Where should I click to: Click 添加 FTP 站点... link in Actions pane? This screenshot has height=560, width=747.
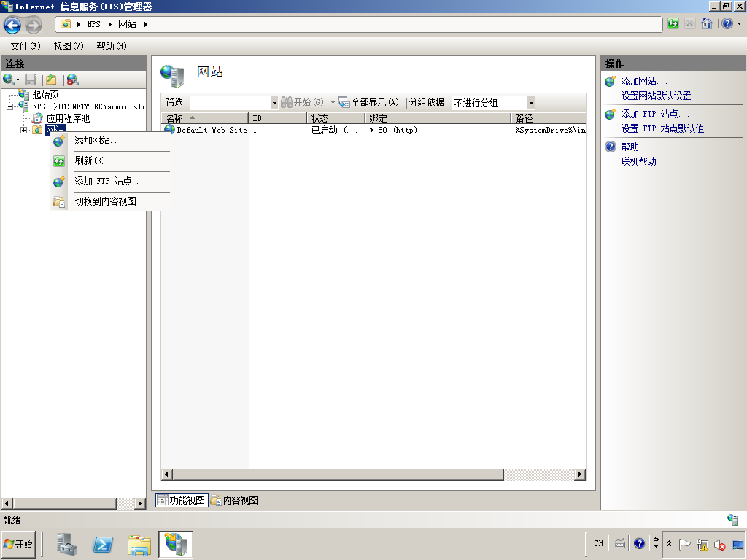pyautogui.click(x=655, y=114)
